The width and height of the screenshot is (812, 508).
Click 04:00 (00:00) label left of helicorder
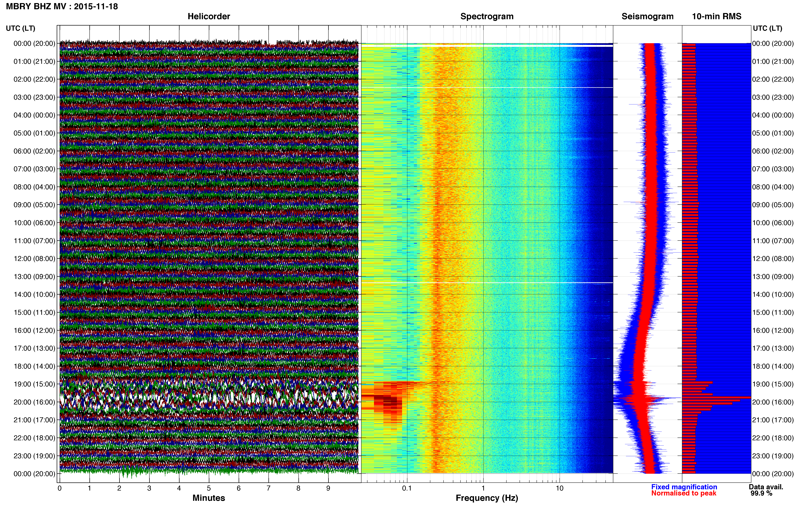click(x=34, y=115)
